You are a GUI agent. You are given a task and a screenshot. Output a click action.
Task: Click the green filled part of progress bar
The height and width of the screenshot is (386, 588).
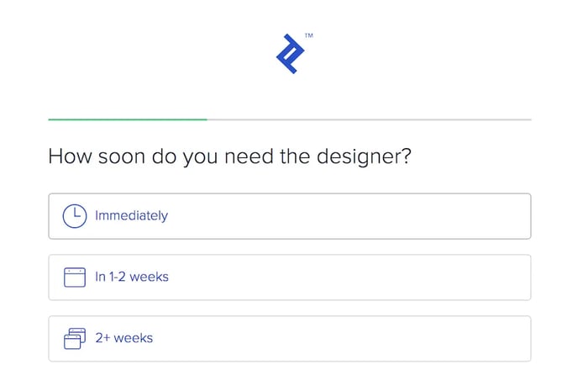[126, 119]
